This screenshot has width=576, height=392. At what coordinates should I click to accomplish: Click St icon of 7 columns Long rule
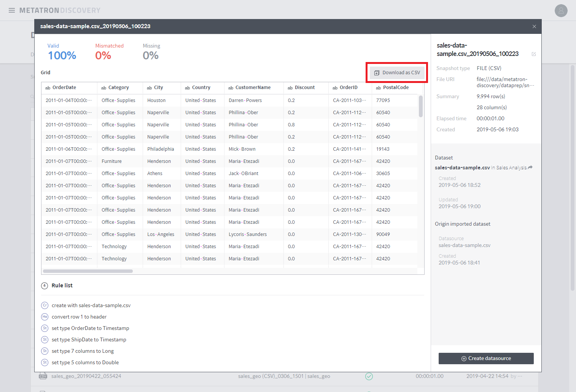click(x=45, y=351)
